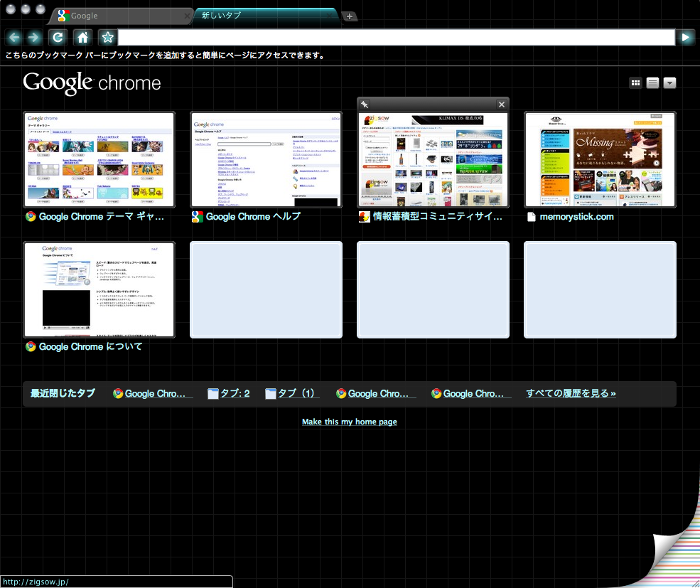The image size is (700, 588).
Task: Reload the page with the refresh icon
Action: [x=58, y=38]
